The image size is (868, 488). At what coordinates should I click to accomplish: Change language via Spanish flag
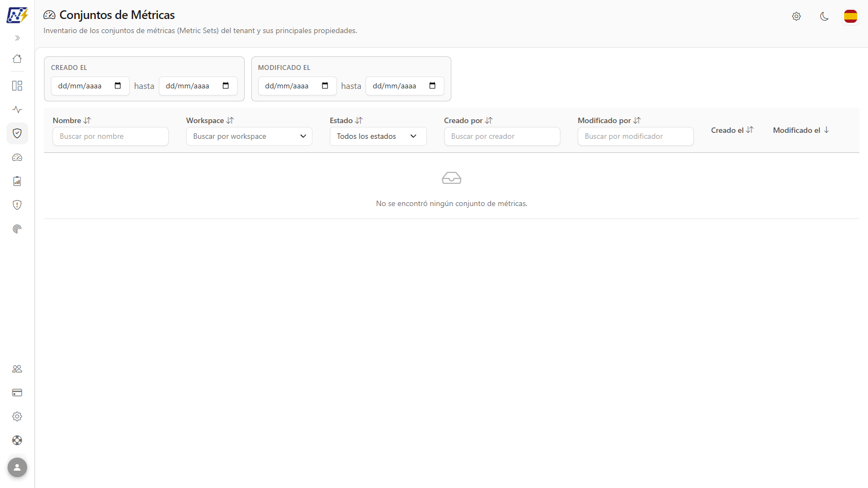point(851,16)
